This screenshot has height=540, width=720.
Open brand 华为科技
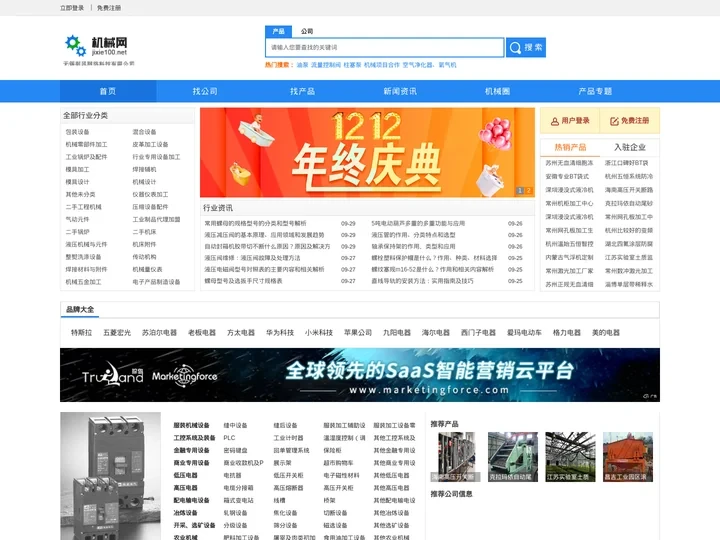(x=280, y=332)
